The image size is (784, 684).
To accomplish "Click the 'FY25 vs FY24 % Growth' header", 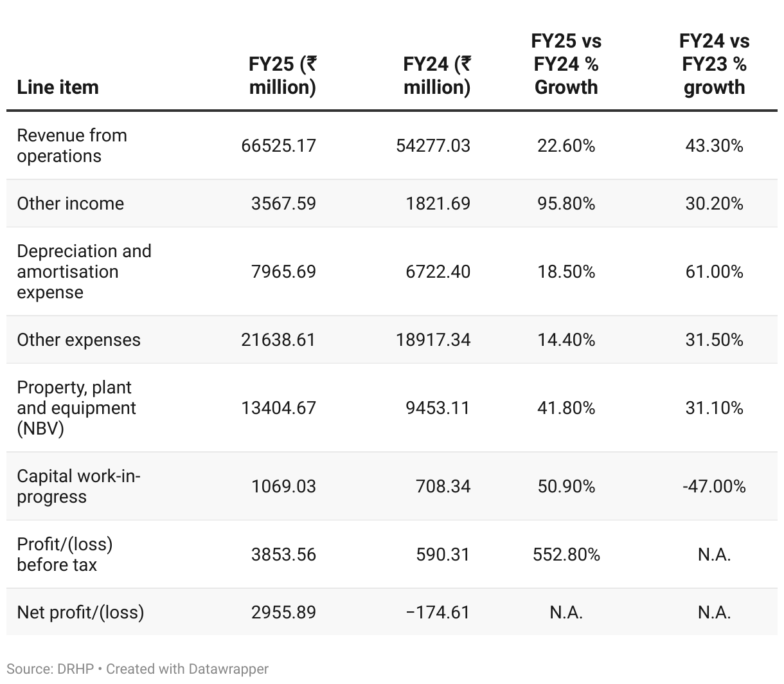I will click(x=566, y=64).
